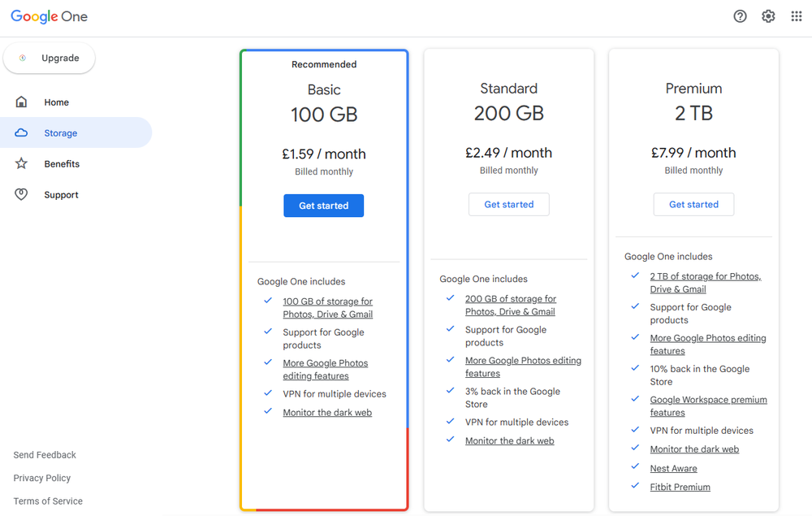Get started with Basic 100 GB plan

tap(323, 206)
